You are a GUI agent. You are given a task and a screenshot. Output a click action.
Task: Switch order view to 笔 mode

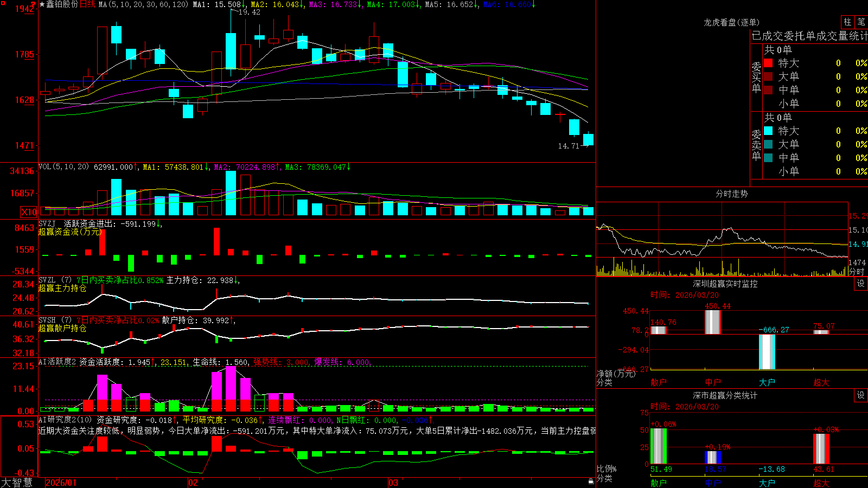pyautogui.click(x=861, y=22)
